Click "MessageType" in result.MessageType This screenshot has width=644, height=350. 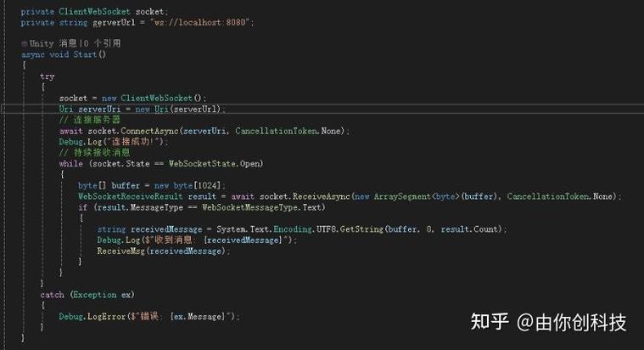156,207
